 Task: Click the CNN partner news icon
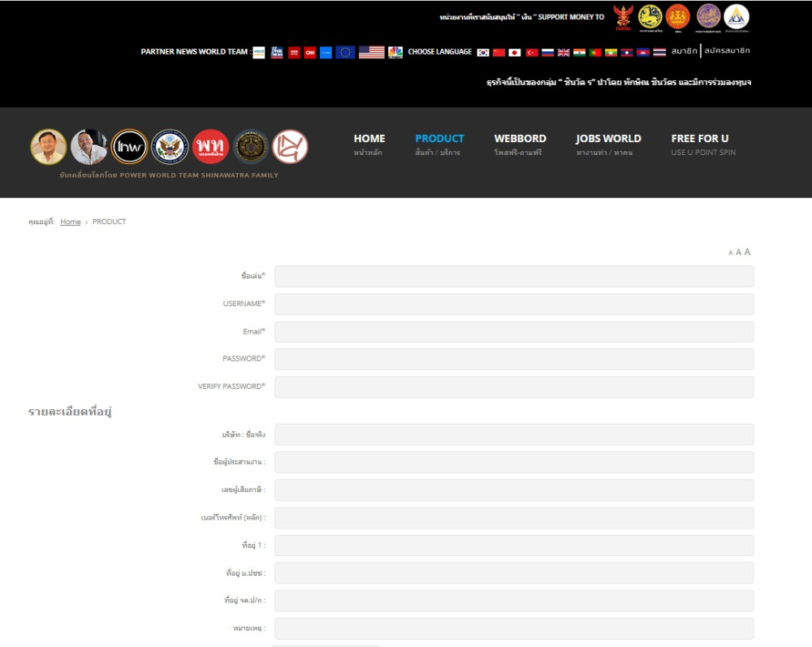(x=310, y=53)
